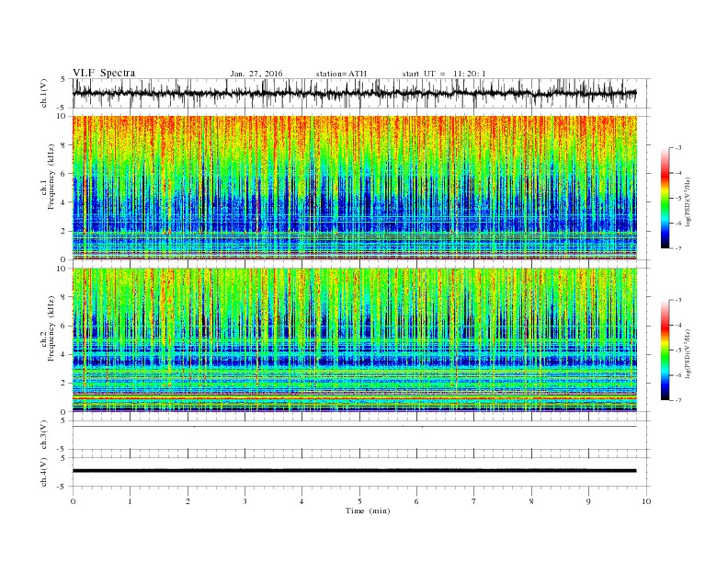
Task: Click the log(PSD) label beside ch.2 color bar
Action: [x=688, y=353]
